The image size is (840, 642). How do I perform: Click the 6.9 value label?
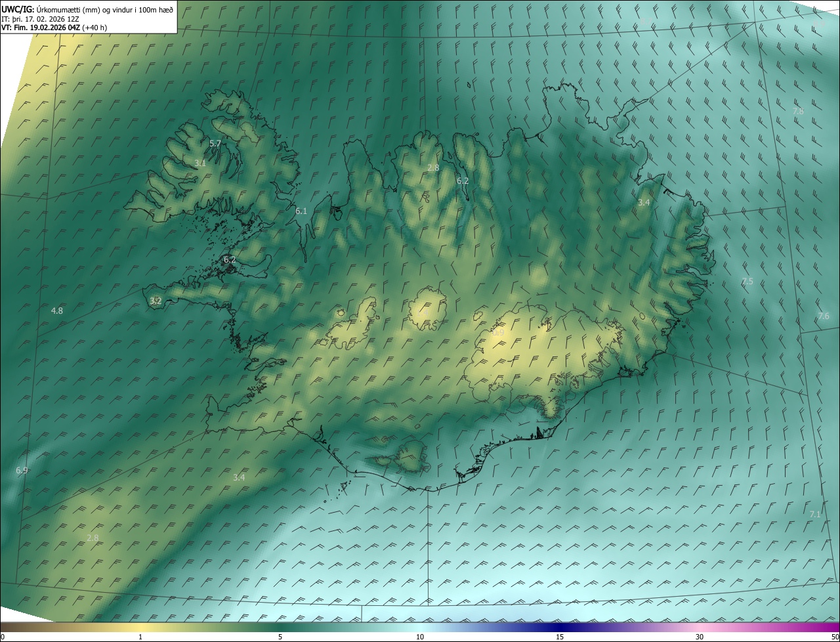[x=22, y=471]
